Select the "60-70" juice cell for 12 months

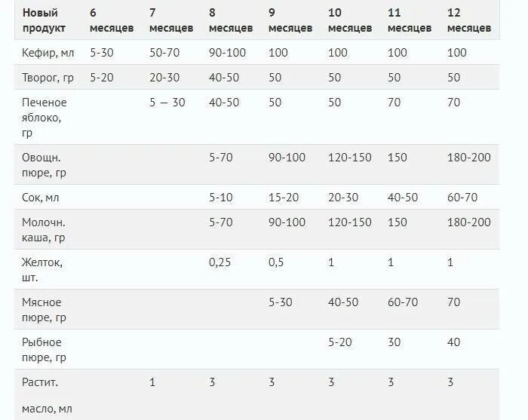click(462, 198)
